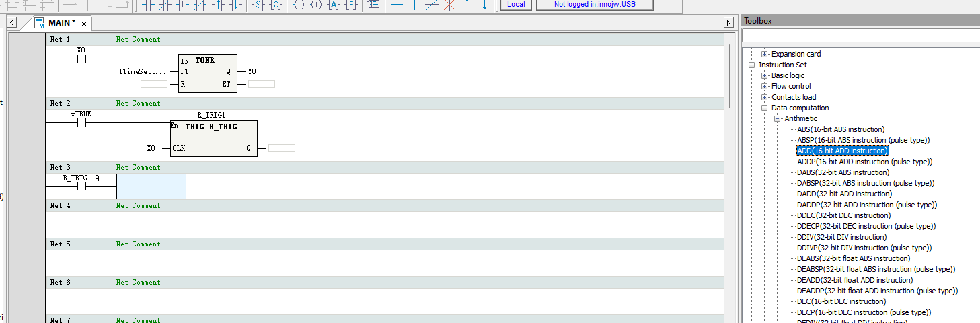Viewport: 980px width, 323px height.
Task: Select DEADD(32-bit float ADD instruction)
Action: click(855, 280)
